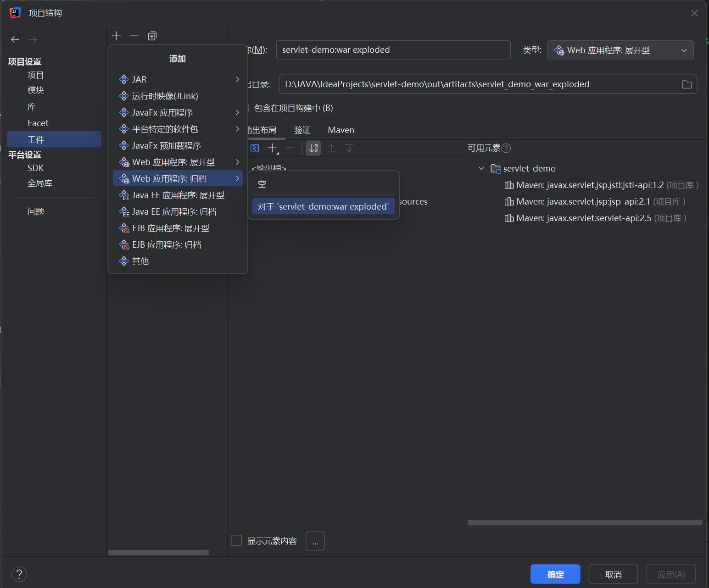Viewport: 709px width, 588px height.
Task: Click the JAR artifact icon in add menu
Action: (124, 79)
